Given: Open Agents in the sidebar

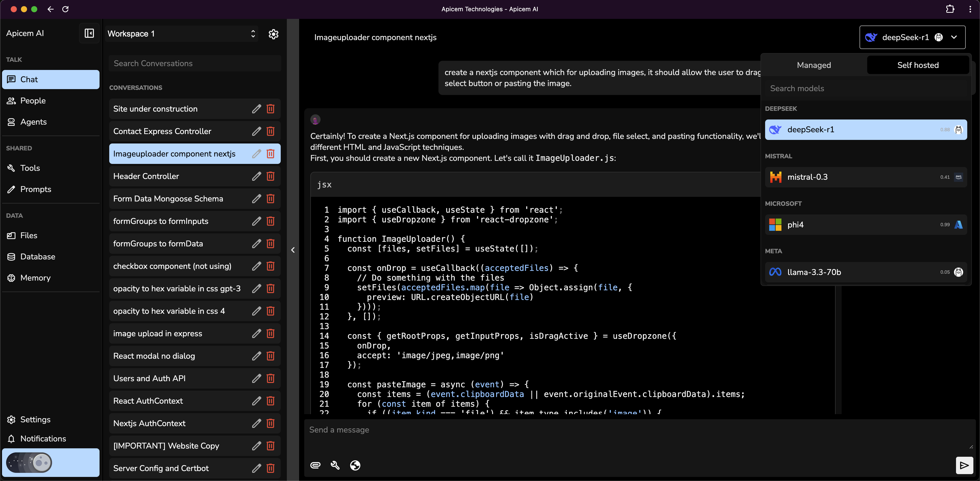Looking at the screenshot, I should pyautogui.click(x=51, y=122).
